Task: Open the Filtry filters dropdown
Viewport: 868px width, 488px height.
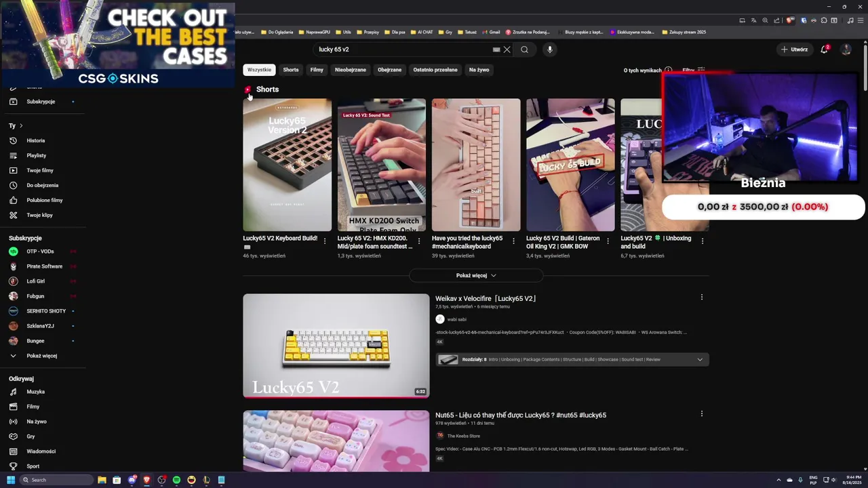Action: coord(694,70)
